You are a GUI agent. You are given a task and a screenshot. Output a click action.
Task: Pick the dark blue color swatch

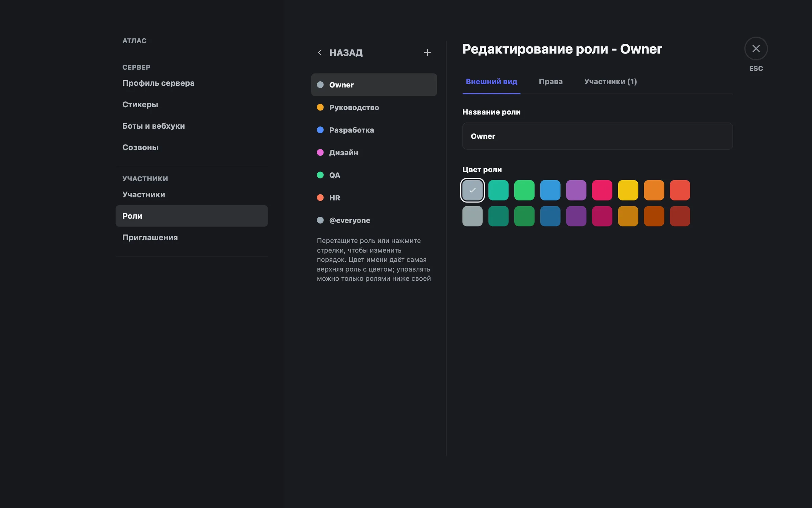[x=550, y=216]
